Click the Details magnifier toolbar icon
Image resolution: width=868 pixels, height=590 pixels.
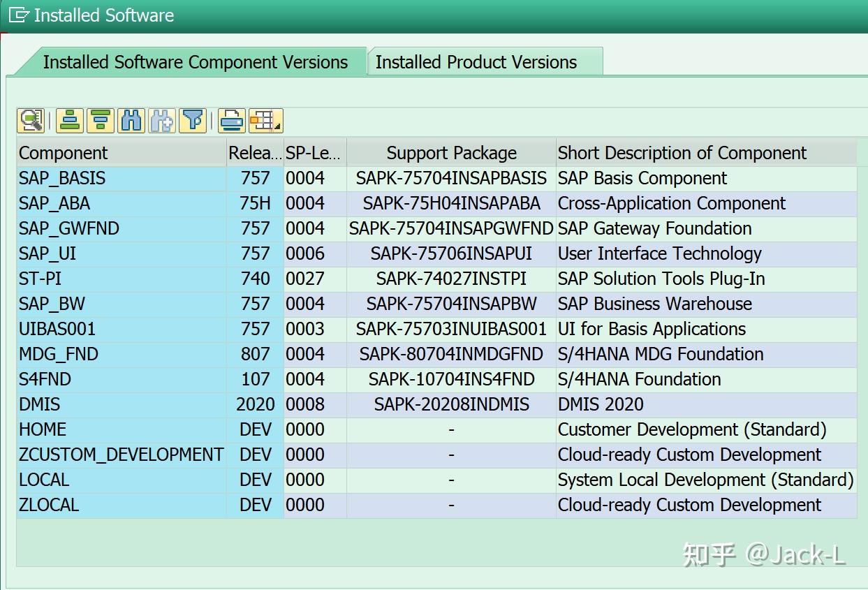(30, 121)
